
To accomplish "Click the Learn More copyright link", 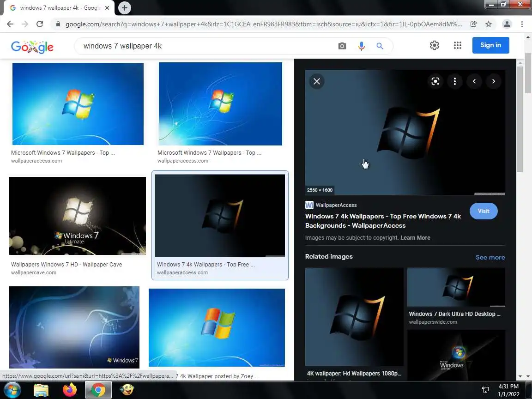I will [x=415, y=238].
